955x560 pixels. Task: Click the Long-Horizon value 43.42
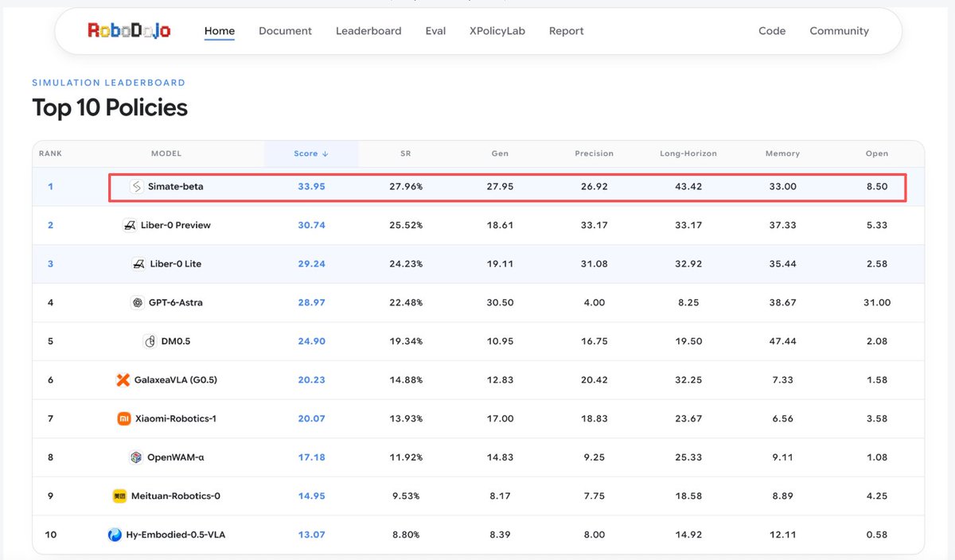tap(688, 187)
